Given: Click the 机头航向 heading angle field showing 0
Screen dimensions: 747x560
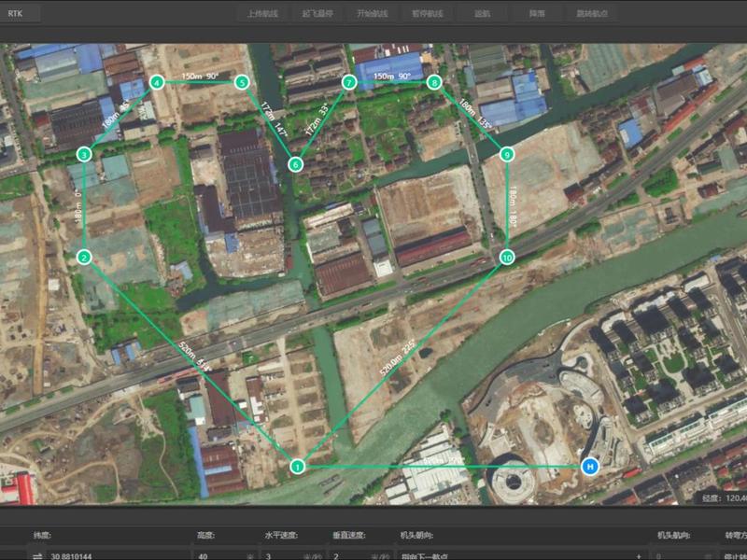Looking at the screenshot, I should (x=684, y=555).
